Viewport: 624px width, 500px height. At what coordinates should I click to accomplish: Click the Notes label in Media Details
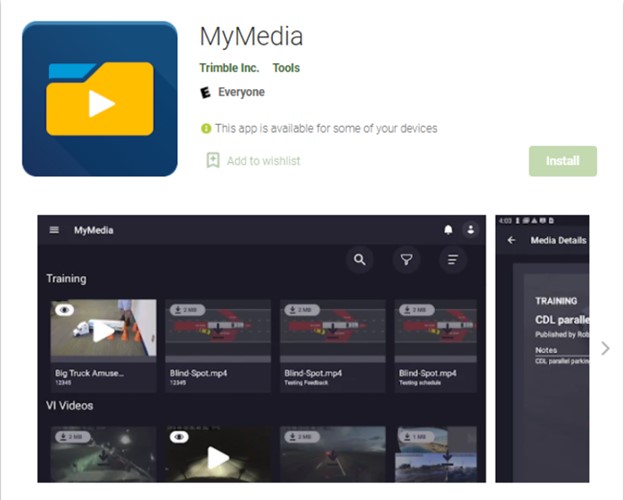(546, 350)
